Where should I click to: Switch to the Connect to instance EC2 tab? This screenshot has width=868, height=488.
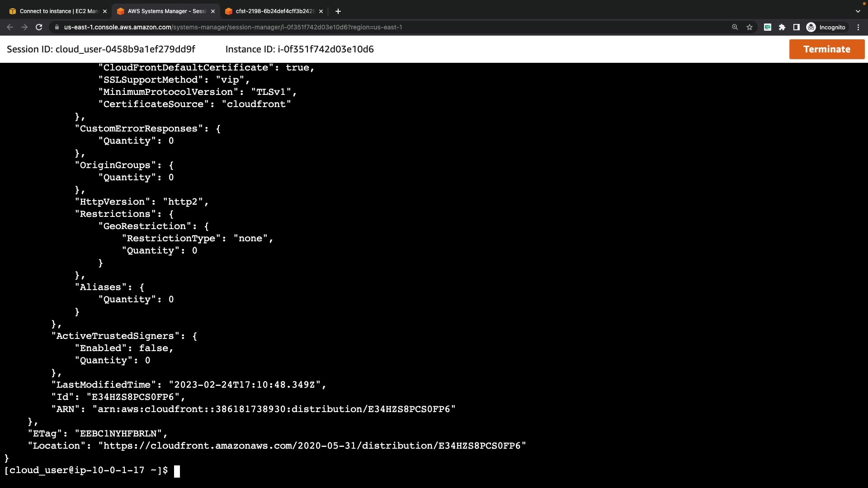[x=58, y=11]
